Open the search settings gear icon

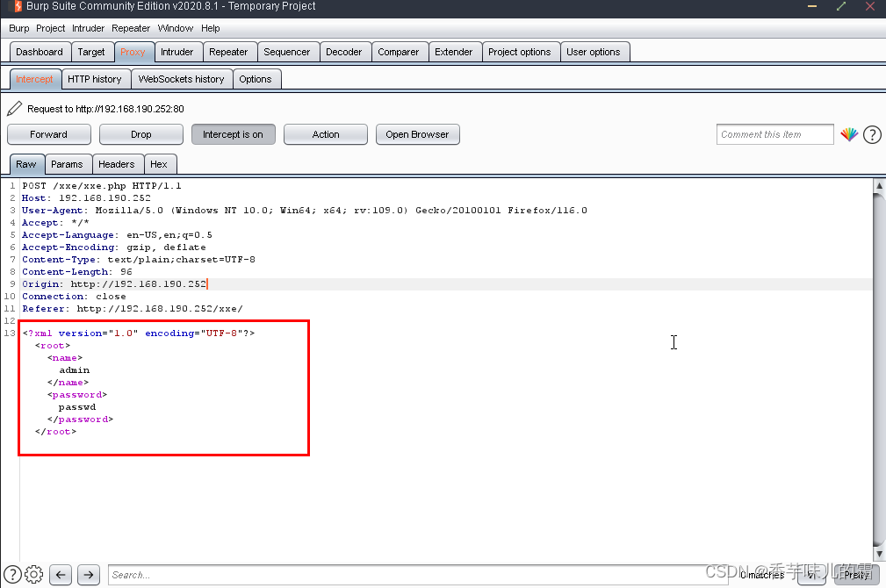click(34, 575)
